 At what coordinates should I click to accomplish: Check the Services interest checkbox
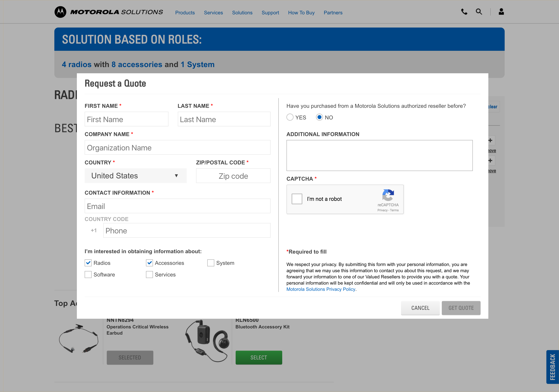pos(149,275)
